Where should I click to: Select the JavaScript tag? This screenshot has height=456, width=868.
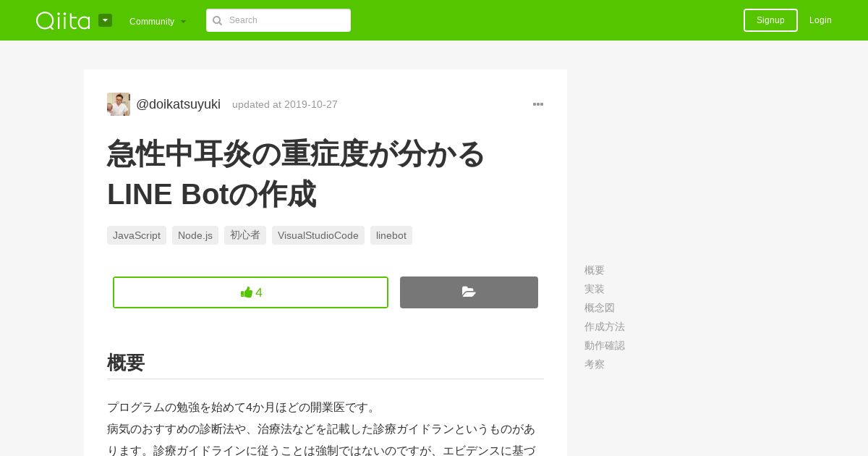coord(137,235)
